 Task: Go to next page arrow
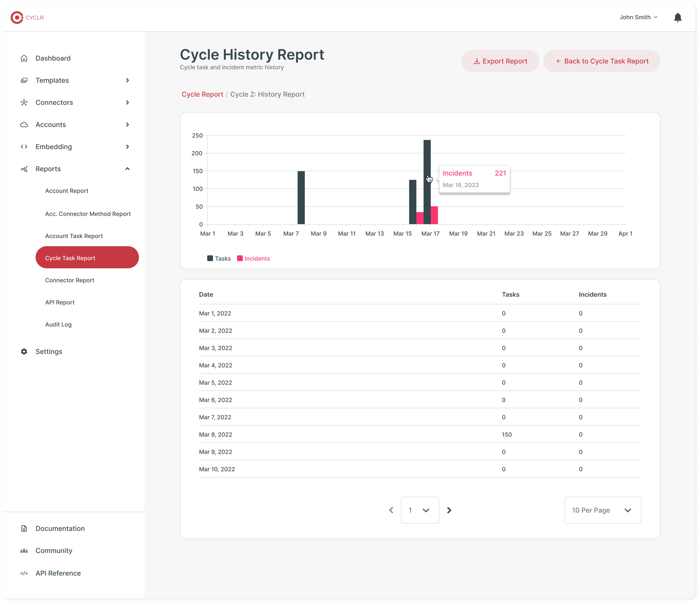pyautogui.click(x=449, y=510)
